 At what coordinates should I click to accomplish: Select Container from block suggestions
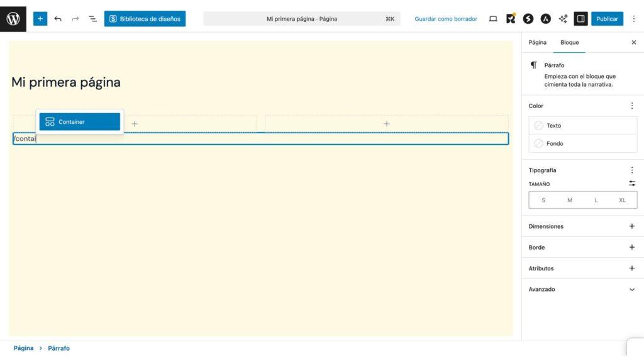coord(80,122)
